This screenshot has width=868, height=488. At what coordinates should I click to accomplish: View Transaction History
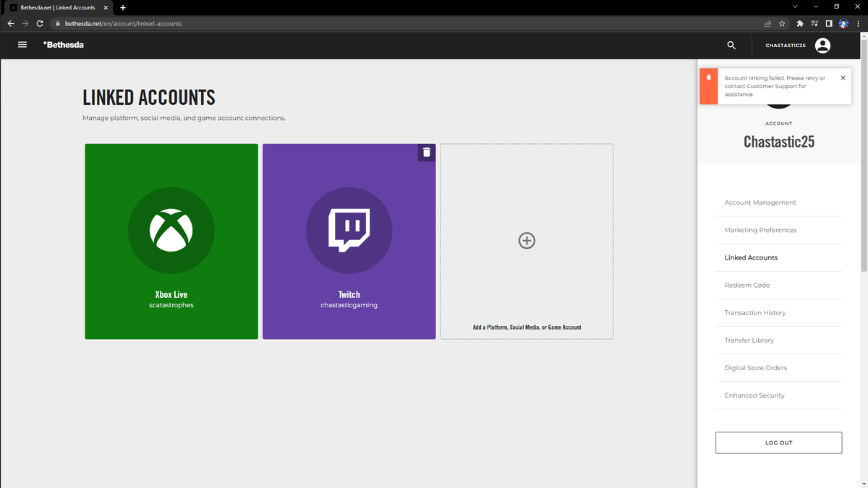click(755, 312)
